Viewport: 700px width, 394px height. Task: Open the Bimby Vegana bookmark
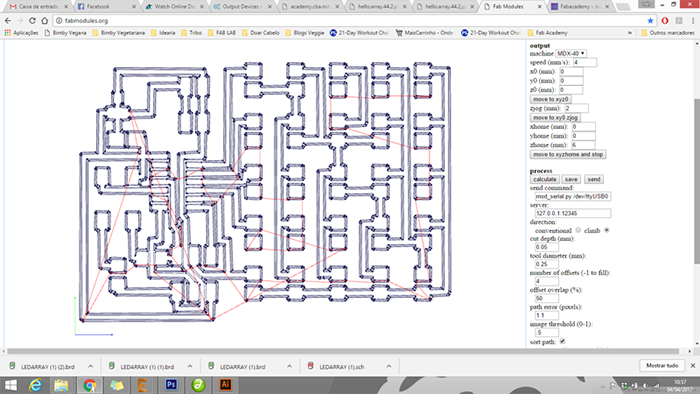pyautogui.click(x=65, y=33)
